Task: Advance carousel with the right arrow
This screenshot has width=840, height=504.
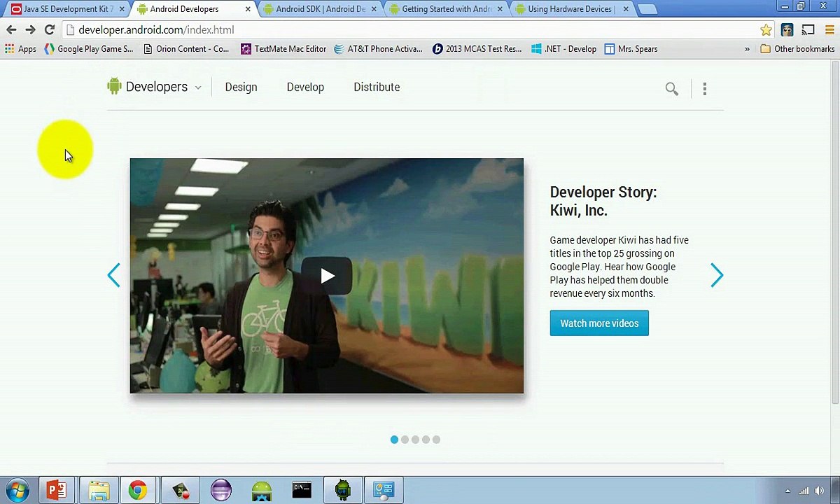Action: [716, 276]
